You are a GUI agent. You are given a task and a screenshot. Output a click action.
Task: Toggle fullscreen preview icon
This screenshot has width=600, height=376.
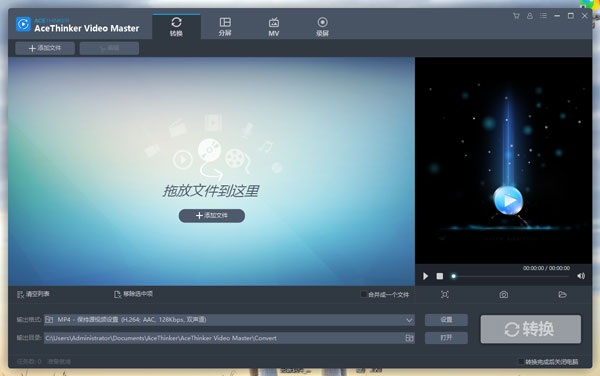(x=445, y=295)
